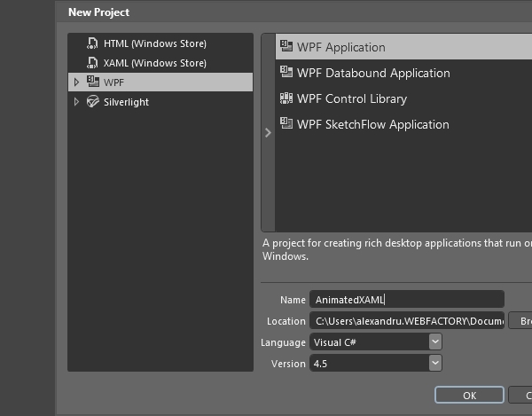
Task: Expand the Silverlight tree node arrow
Action: tap(77, 102)
